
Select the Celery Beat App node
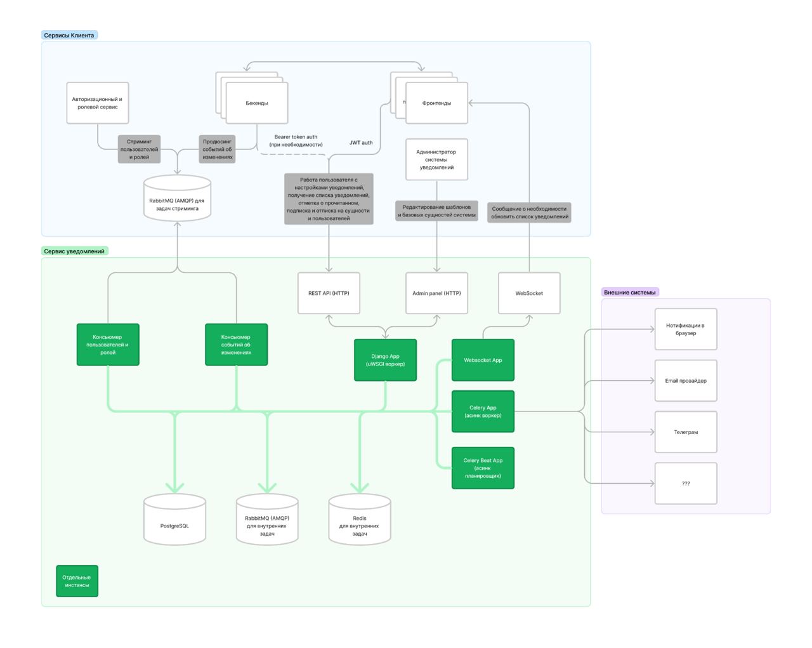[x=483, y=468]
